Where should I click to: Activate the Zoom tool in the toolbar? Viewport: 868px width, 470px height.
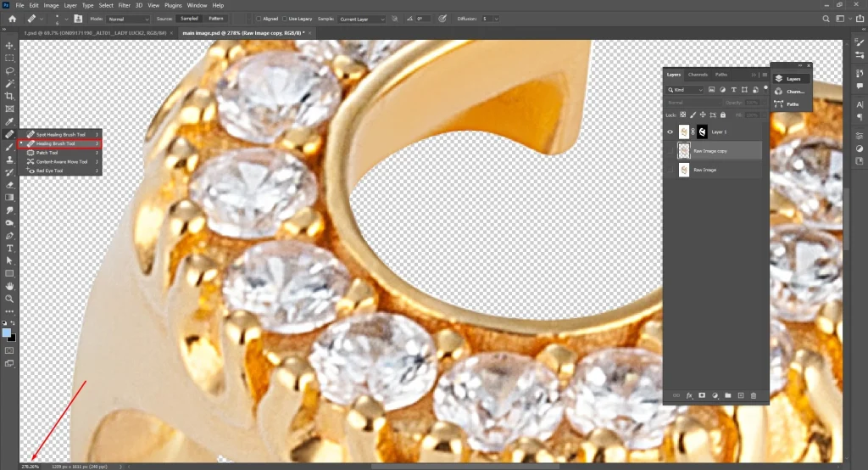coord(9,299)
